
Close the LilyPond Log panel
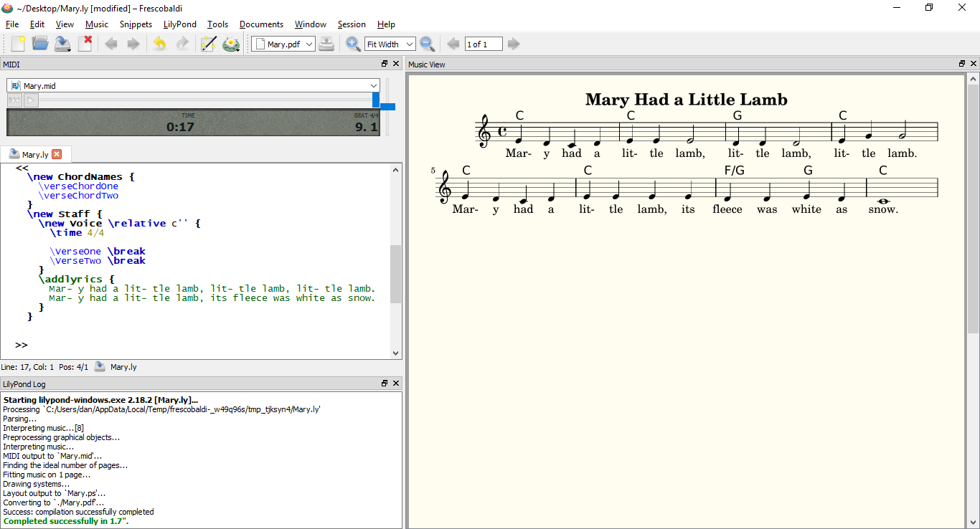tap(396, 383)
